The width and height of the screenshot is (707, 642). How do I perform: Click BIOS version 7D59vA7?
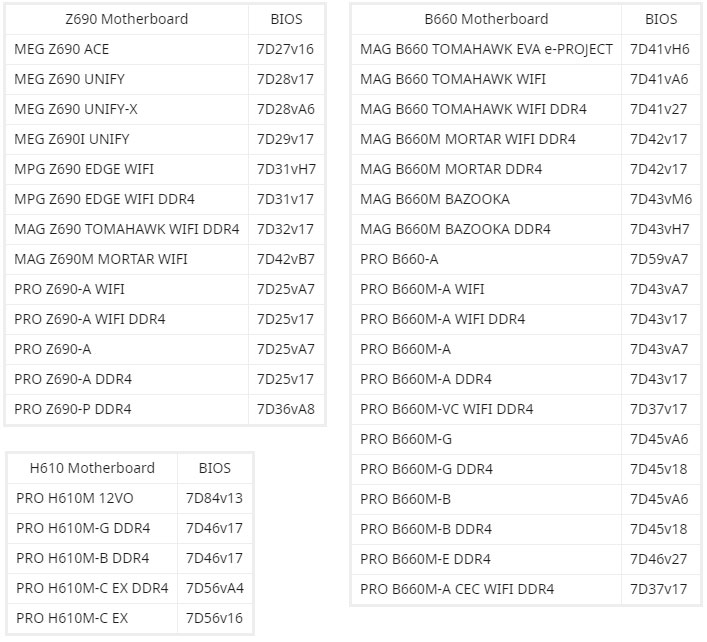pyautogui.click(x=660, y=259)
